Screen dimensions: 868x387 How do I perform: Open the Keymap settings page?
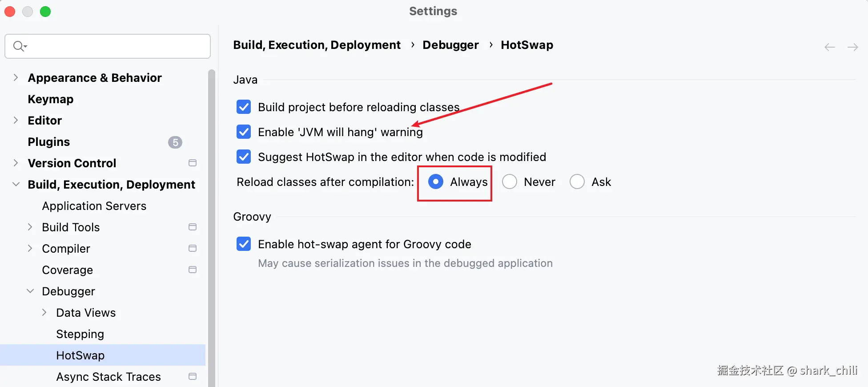[51, 99]
